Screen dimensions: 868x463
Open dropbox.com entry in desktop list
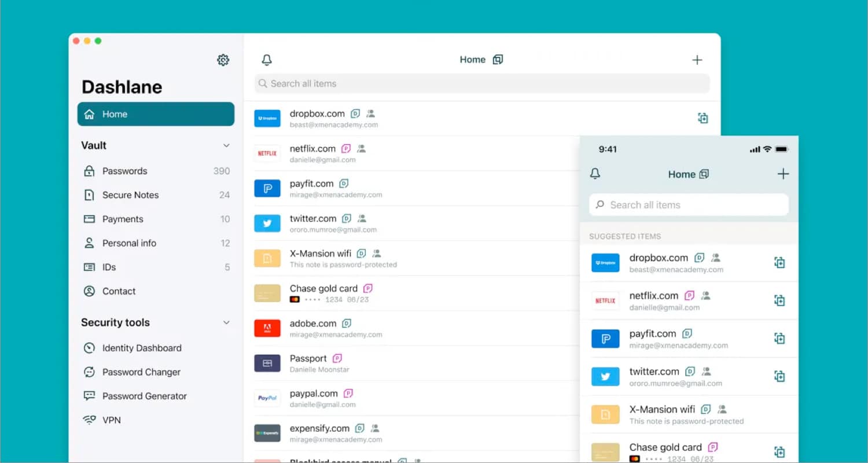(x=481, y=119)
